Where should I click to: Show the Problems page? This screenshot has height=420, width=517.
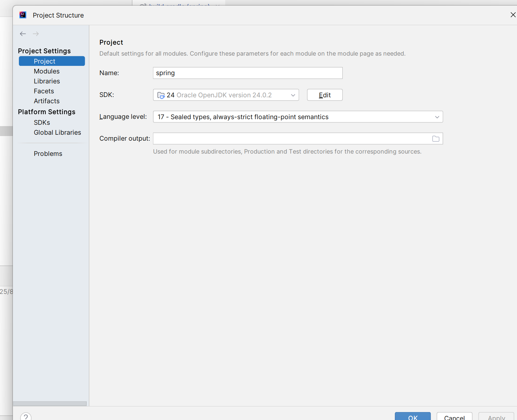point(48,154)
